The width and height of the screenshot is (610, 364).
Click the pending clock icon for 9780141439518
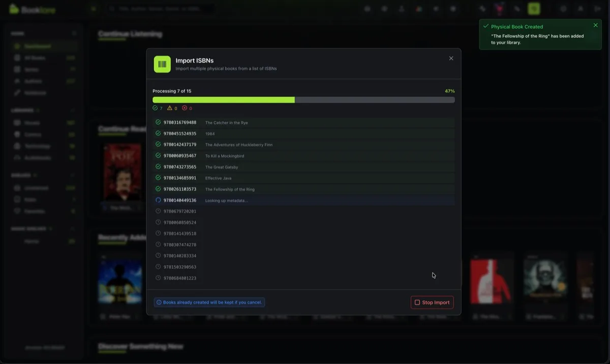pos(158,234)
